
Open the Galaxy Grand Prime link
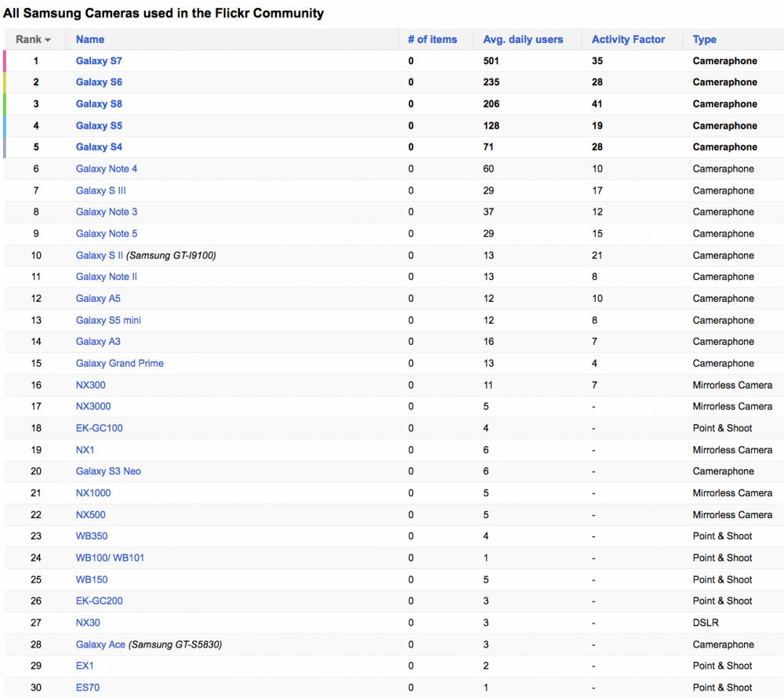[x=119, y=364]
